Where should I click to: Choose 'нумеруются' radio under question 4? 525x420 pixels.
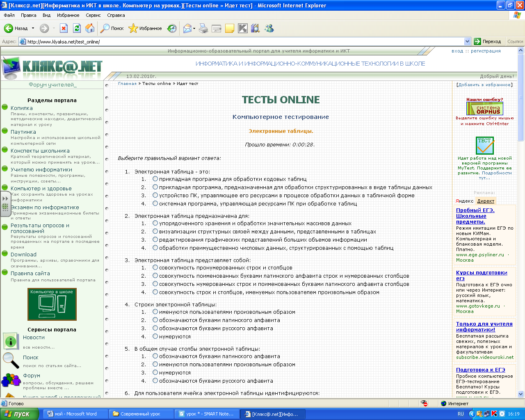(155, 336)
